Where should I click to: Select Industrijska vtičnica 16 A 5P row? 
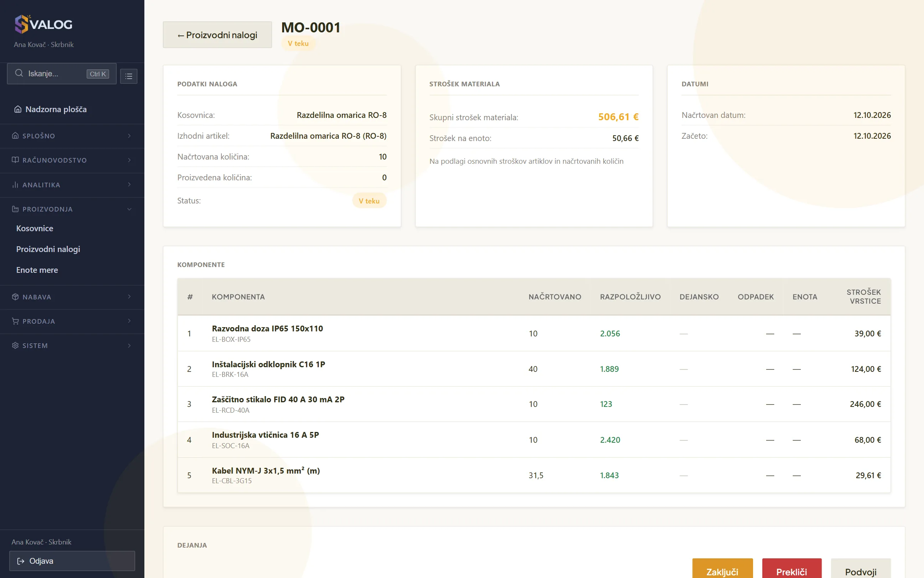pos(534,440)
